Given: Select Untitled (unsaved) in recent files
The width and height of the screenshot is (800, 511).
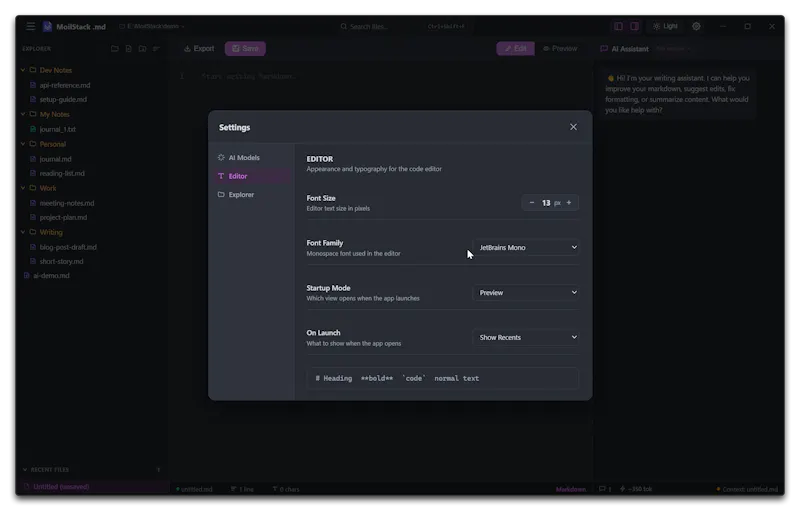Looking at the screenshot, I should pyautogui.click(x=92, y=487).
